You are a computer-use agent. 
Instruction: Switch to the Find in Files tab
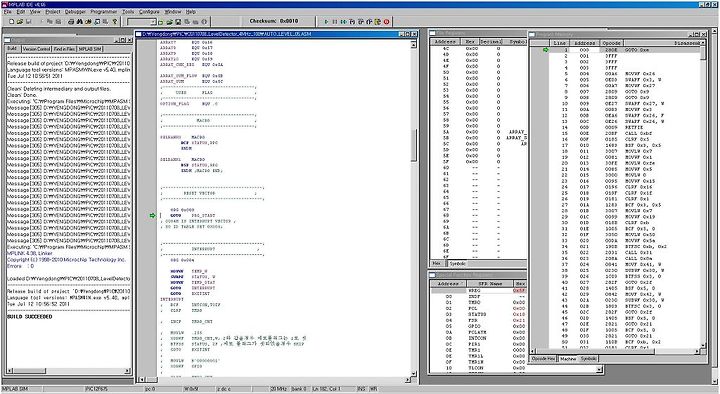click(64, 49)
